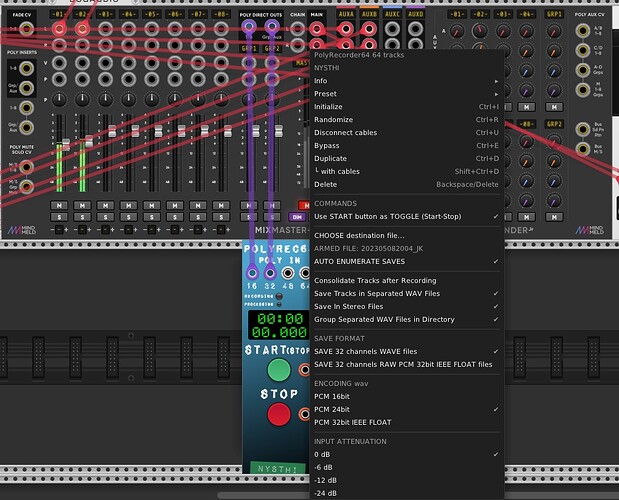The image size is (619, 500).
Task: Select -12 dB input attenuation
Action: click(x=406, y=480)
